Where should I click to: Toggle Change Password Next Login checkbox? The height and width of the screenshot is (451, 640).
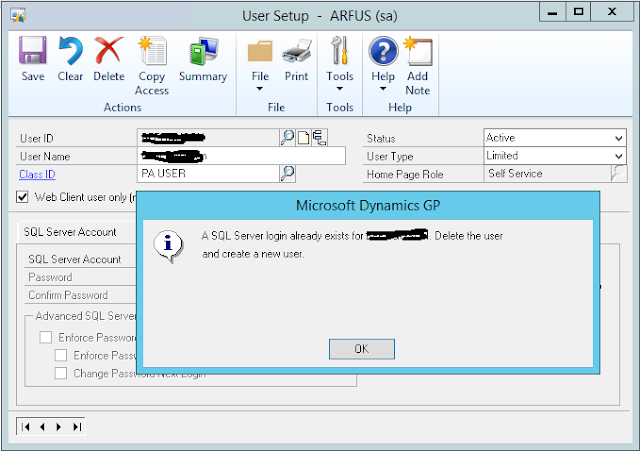[61, 373]
